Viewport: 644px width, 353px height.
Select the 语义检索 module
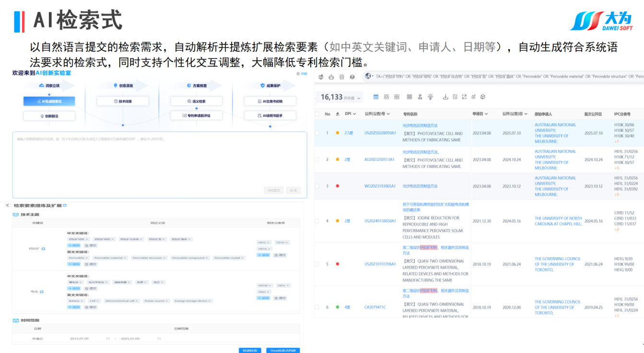[196, 101]
